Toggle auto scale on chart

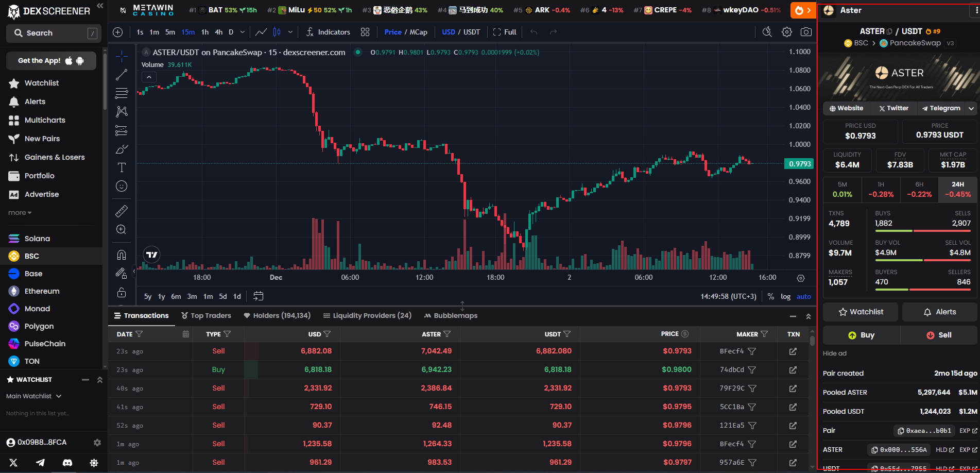pyautogui.click(x=803, y=296)
